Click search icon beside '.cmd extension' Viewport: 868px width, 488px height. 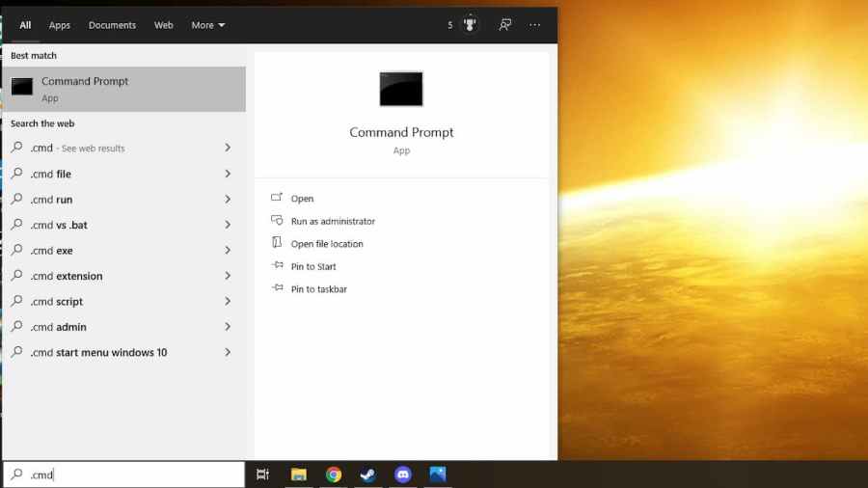17,275
